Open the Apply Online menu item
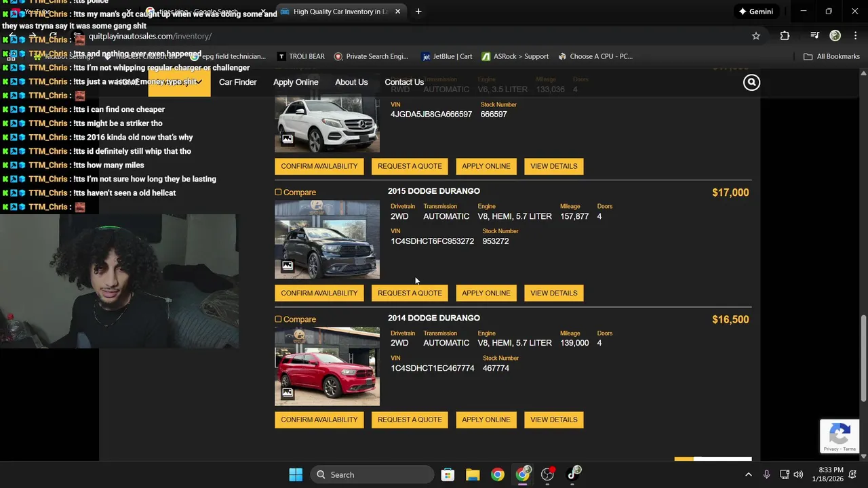Screen dimensions: 868x488 point(296,82)
